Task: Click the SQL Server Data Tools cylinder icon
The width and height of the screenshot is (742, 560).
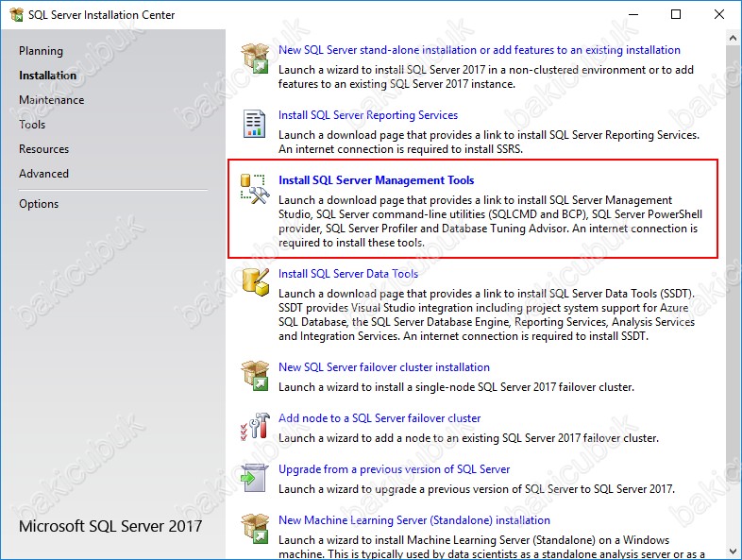Action: tap(256, 281)
